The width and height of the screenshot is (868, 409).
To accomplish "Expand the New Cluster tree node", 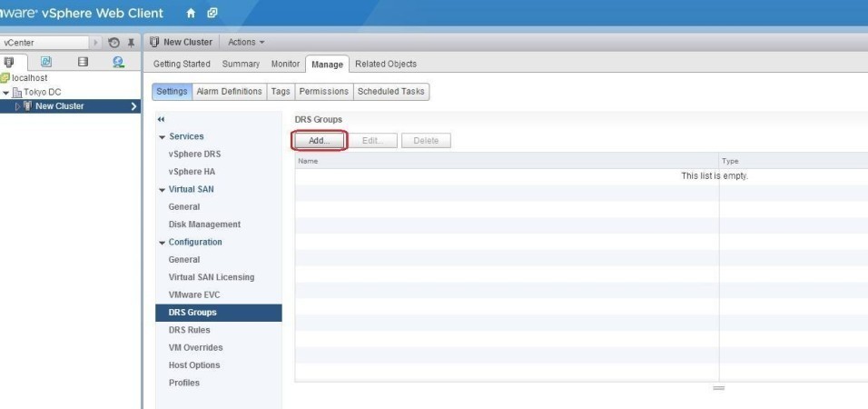I will tap(18, 106).
